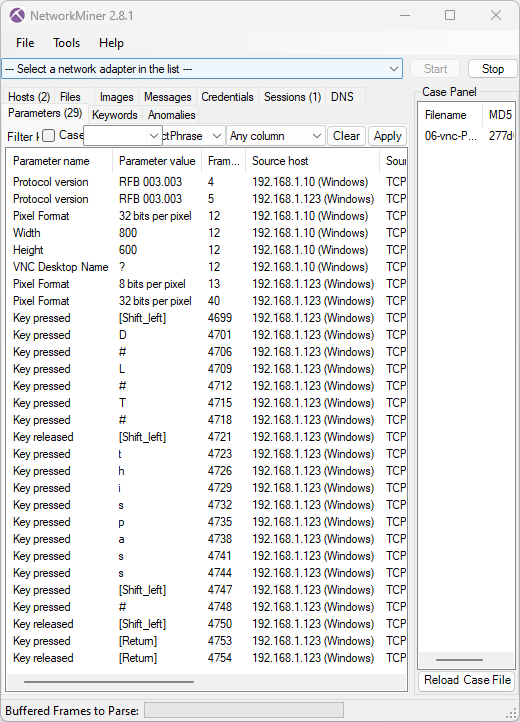Screen dimensions: 520x722
Task: Click the Reload Case File button
Action: click(x=467, y=680)
